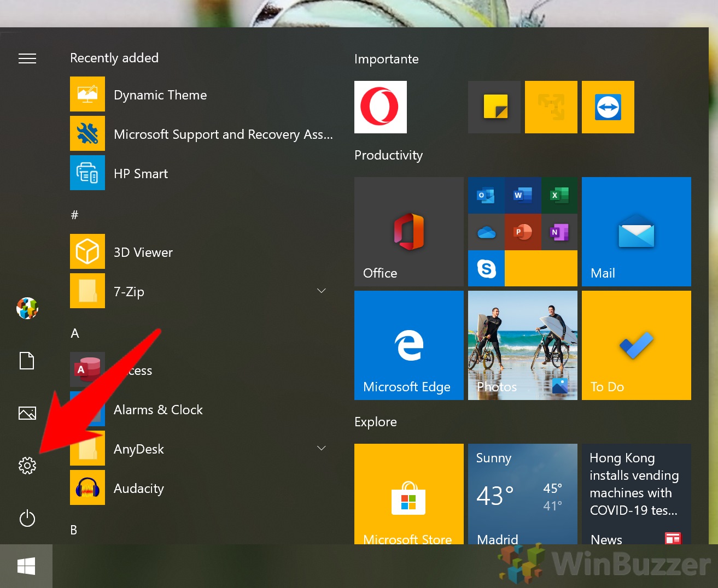Open Word from the Office group tile

click(x=523, y=195)
